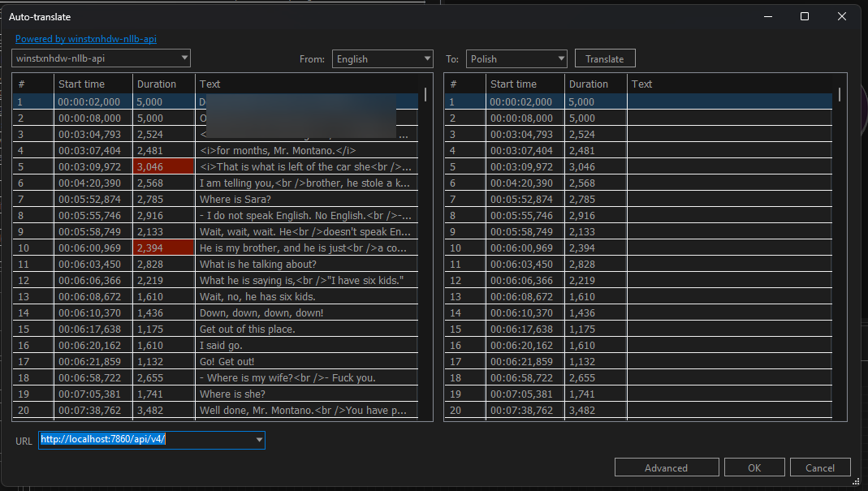Click the red duration cell 3,046
Screen dimensions: 868x491
tap(164, 167)
